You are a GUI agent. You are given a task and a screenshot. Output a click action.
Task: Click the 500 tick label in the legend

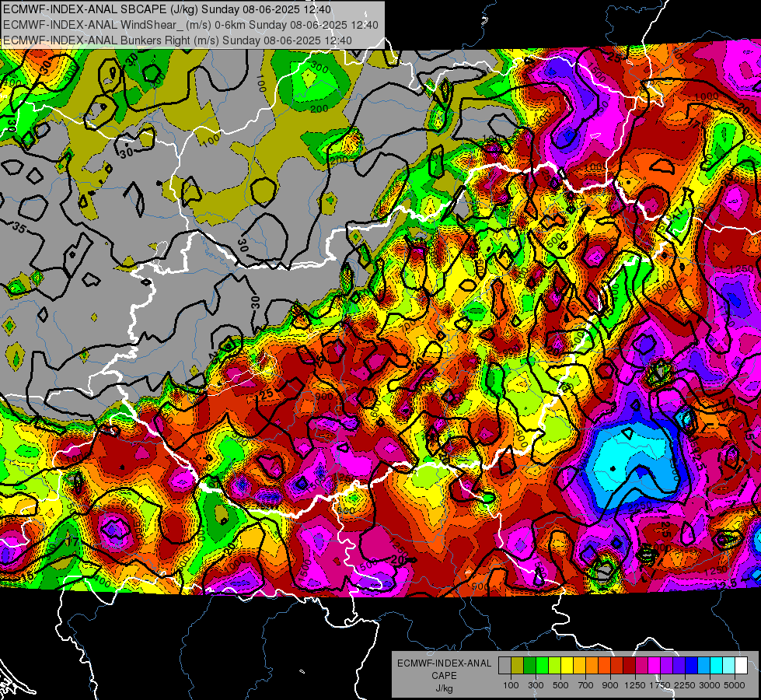click(560, 685)
